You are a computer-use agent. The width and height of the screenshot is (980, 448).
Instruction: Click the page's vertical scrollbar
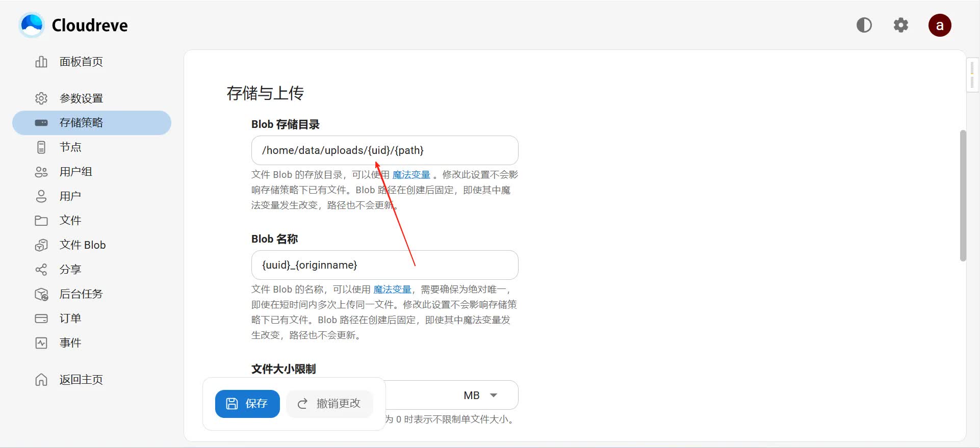963,196
